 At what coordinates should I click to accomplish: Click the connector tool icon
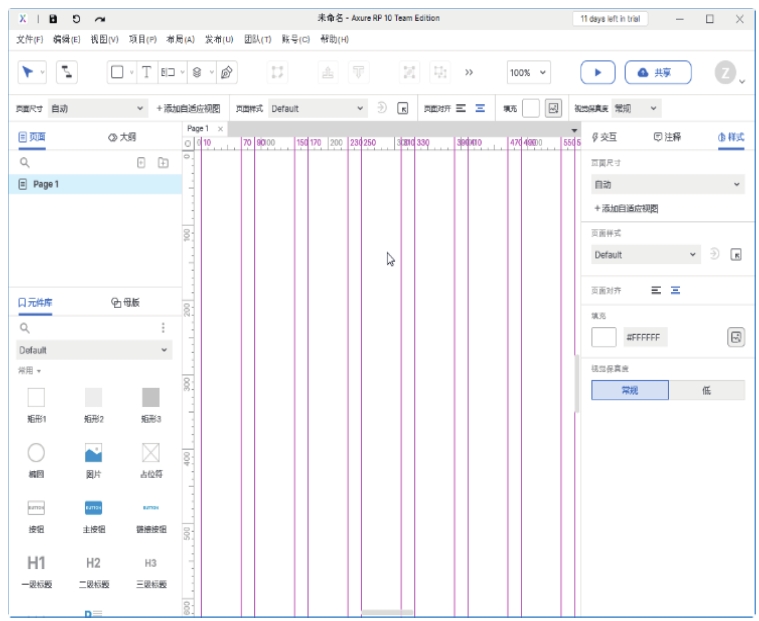(67, 72)
